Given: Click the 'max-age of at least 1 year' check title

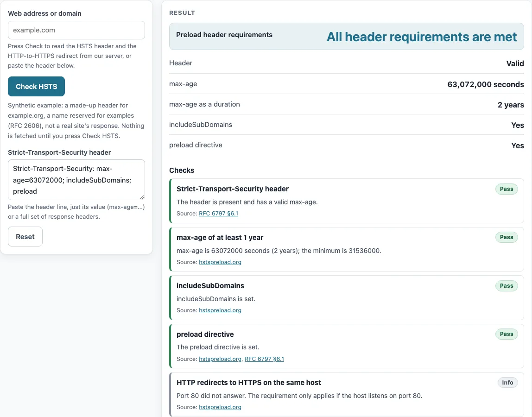Looking at the screenshot, I should (220, 238).
